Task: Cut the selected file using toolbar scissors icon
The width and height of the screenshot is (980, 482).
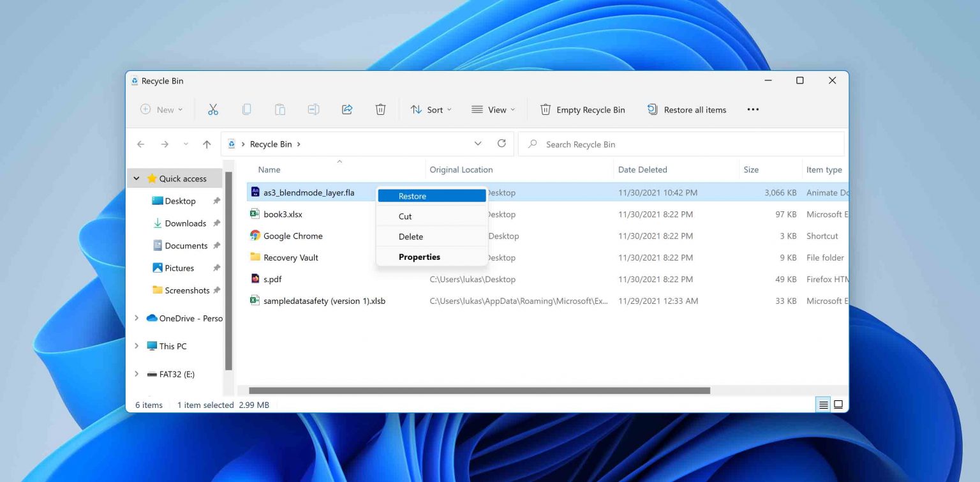Action: (213, 109)
